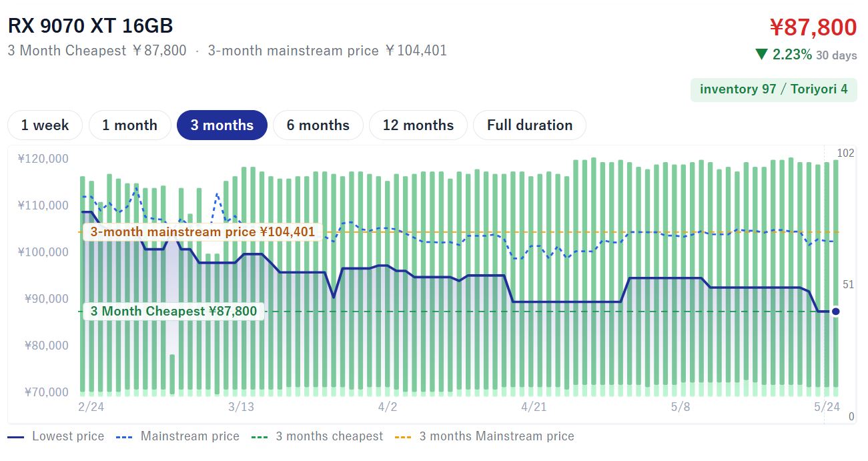868x461 pixels.
Task: Select the 3 months range tab
Action: click(222, 125)
